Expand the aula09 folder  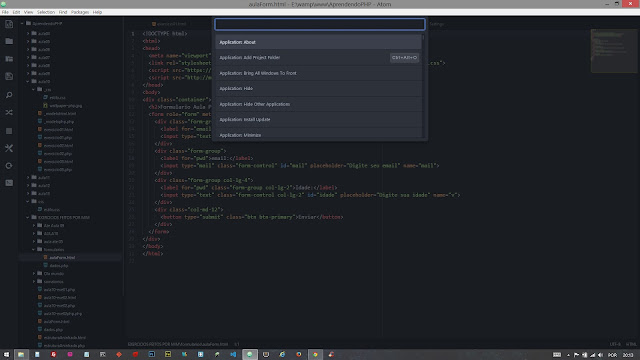tap(28, 73)
